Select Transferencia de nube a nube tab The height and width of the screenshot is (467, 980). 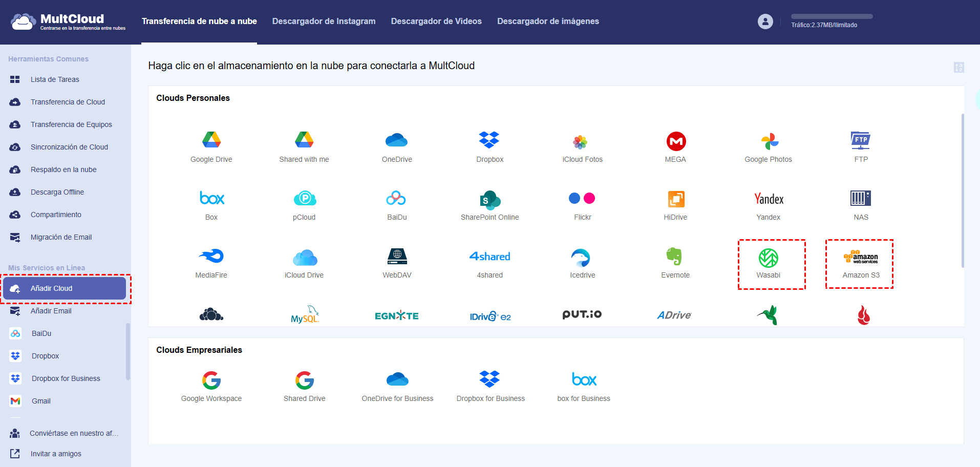pyautogui.click(x=199, y=21)
